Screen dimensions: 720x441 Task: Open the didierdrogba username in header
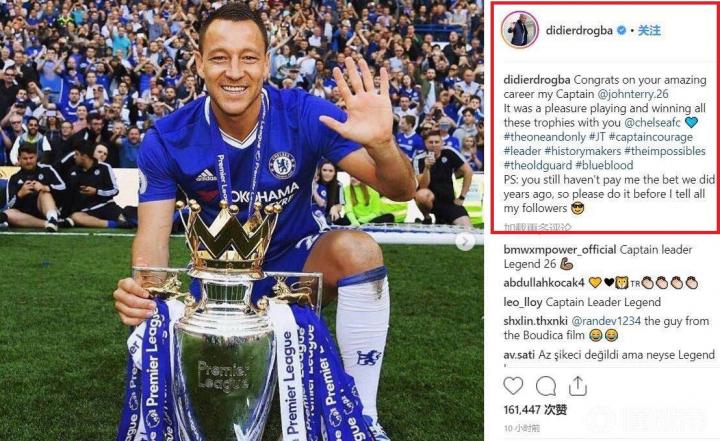tap(579, 31)
